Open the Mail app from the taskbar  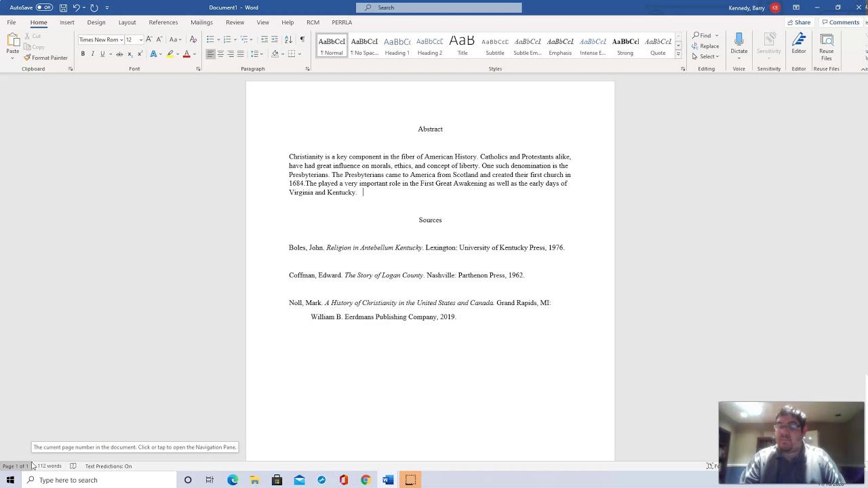tap(299, 480)
